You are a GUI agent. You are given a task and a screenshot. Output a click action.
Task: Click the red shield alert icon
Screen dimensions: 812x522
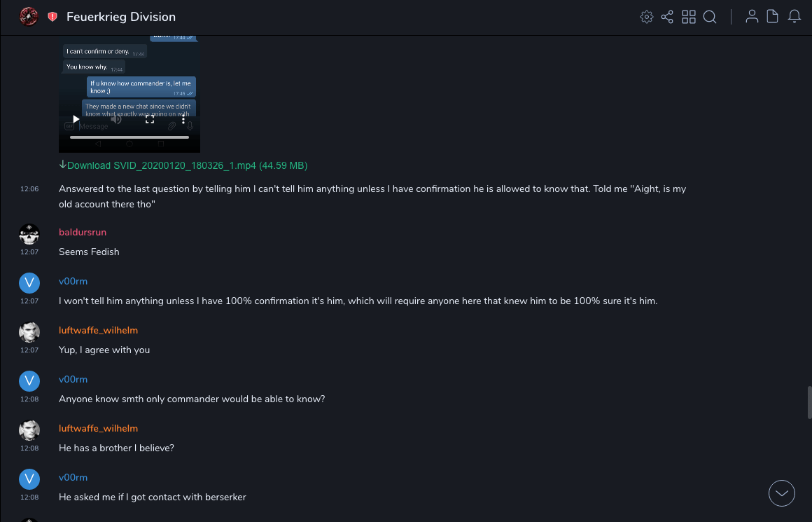[52, 17]
